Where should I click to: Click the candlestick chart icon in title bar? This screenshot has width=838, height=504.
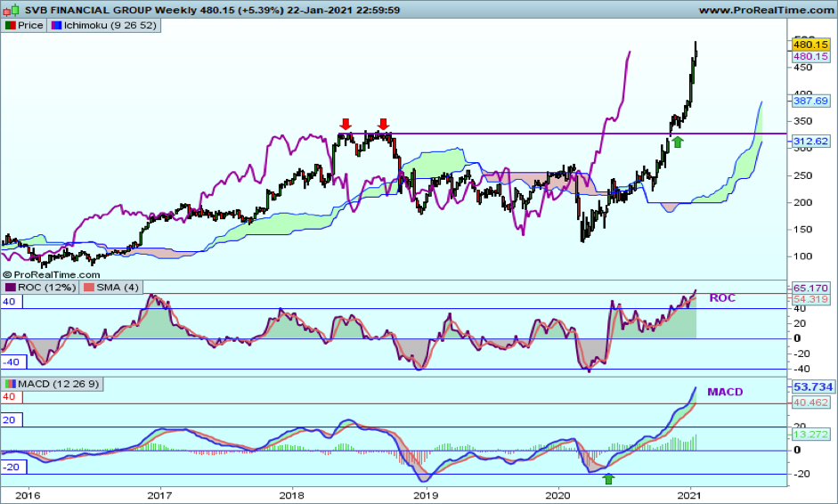12,10
